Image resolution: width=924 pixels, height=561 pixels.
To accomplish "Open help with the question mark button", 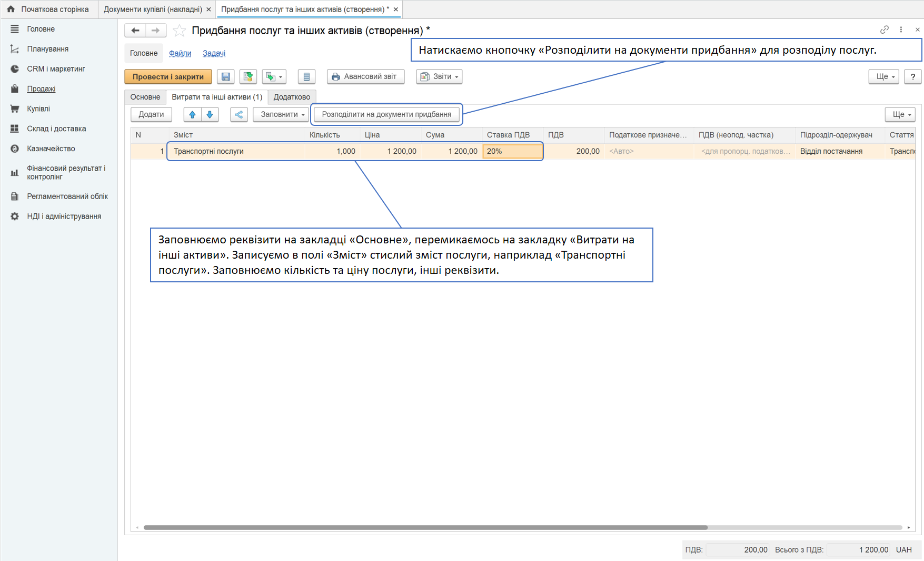I will (x=913, y=77).
